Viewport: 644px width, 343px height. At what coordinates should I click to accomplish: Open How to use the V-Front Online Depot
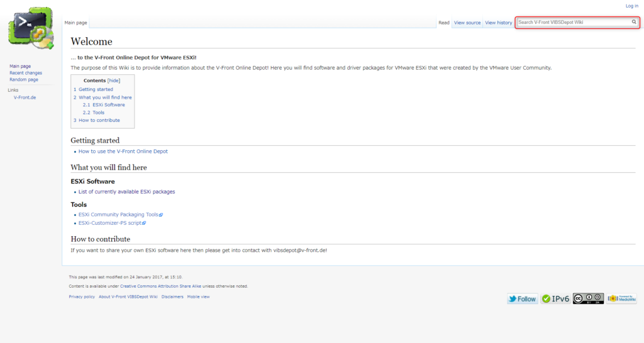(x=123, y=151)
